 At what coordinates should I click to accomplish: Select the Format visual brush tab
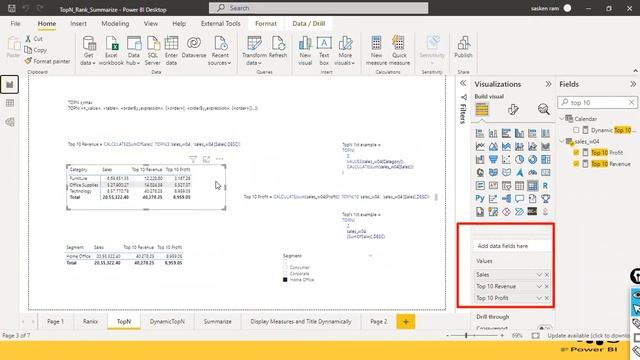point(513,109)
